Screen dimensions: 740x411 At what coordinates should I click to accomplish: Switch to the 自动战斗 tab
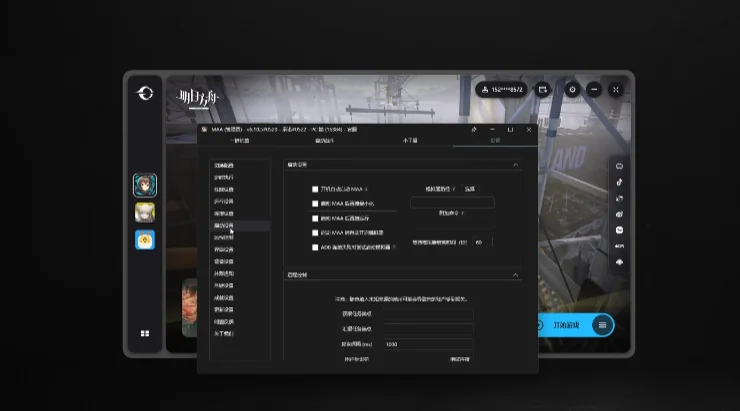325,141
